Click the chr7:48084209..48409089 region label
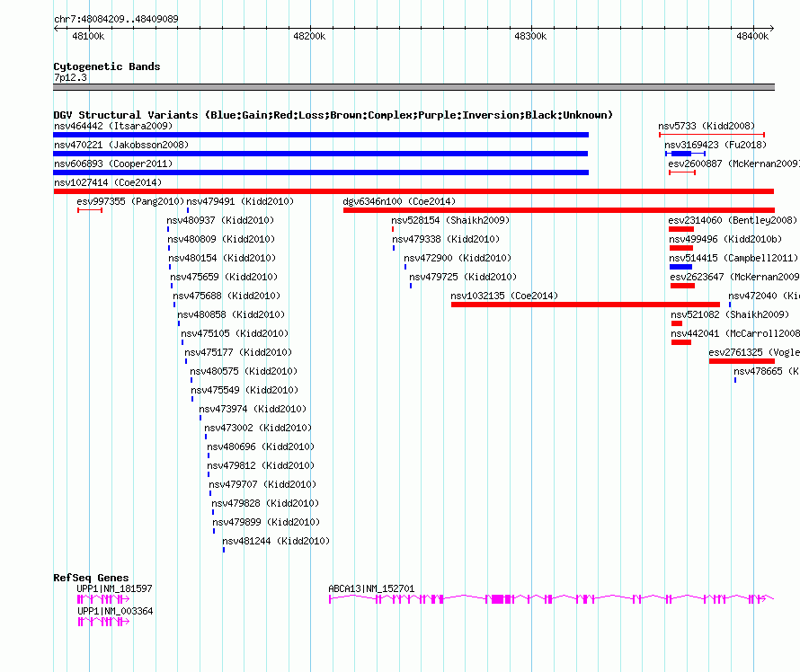The width and height of the screenshot is (800, 672). pyautogui.click(x=116, y=19)
